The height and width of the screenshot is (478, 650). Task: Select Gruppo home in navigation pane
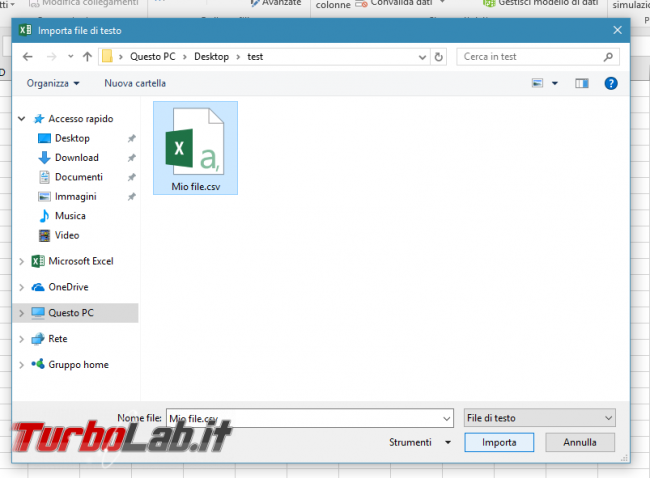(x=78, y=365)
